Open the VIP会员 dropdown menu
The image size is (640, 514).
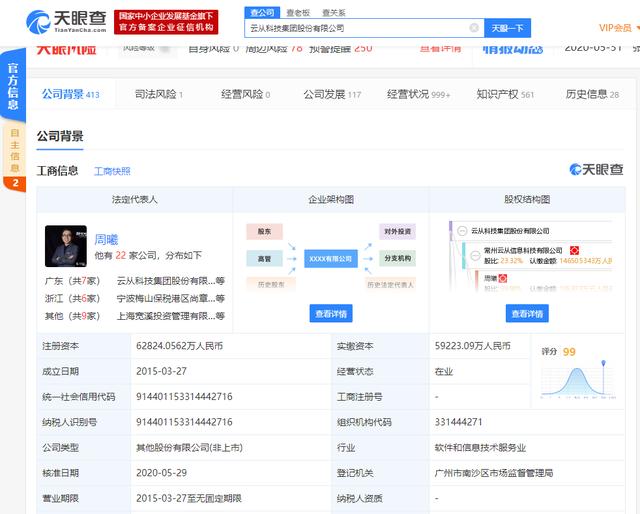[x=618, y=28]
